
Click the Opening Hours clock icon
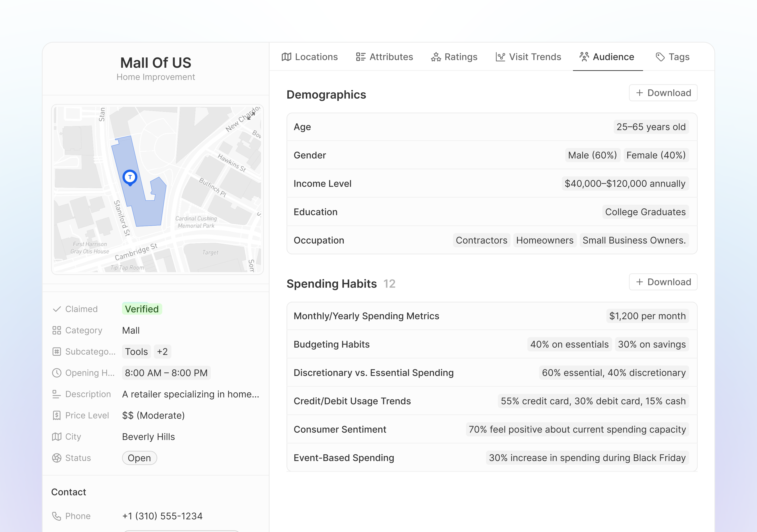(57, 373)
